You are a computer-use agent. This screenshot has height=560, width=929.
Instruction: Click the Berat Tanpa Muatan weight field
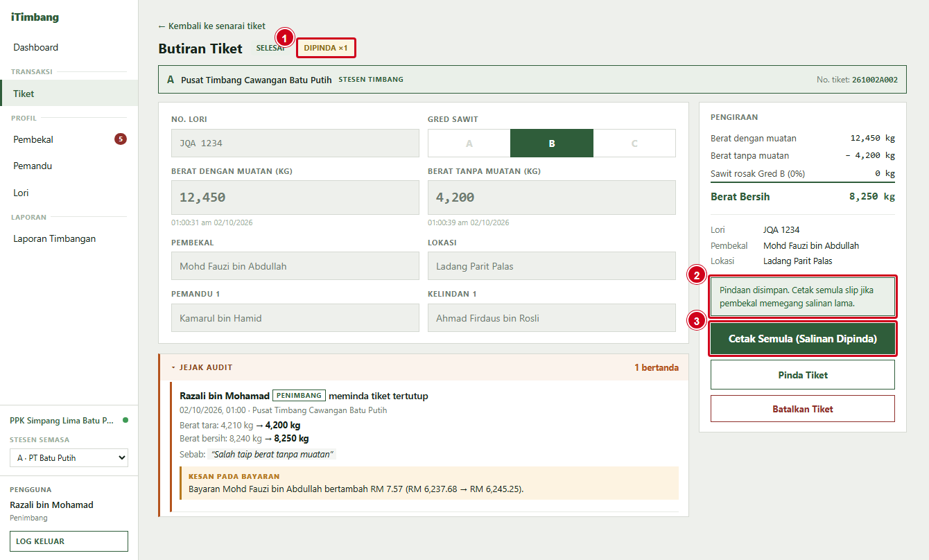552,198
